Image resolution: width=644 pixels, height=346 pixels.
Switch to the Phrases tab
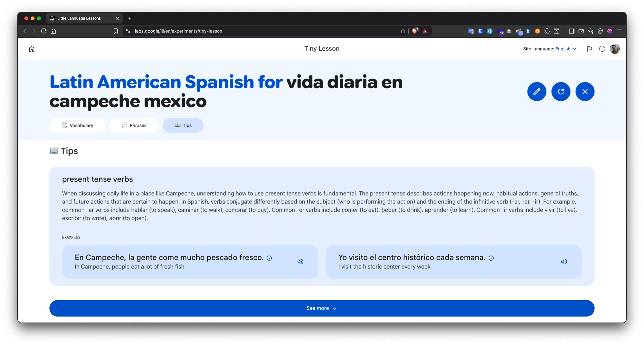[134, 125]
